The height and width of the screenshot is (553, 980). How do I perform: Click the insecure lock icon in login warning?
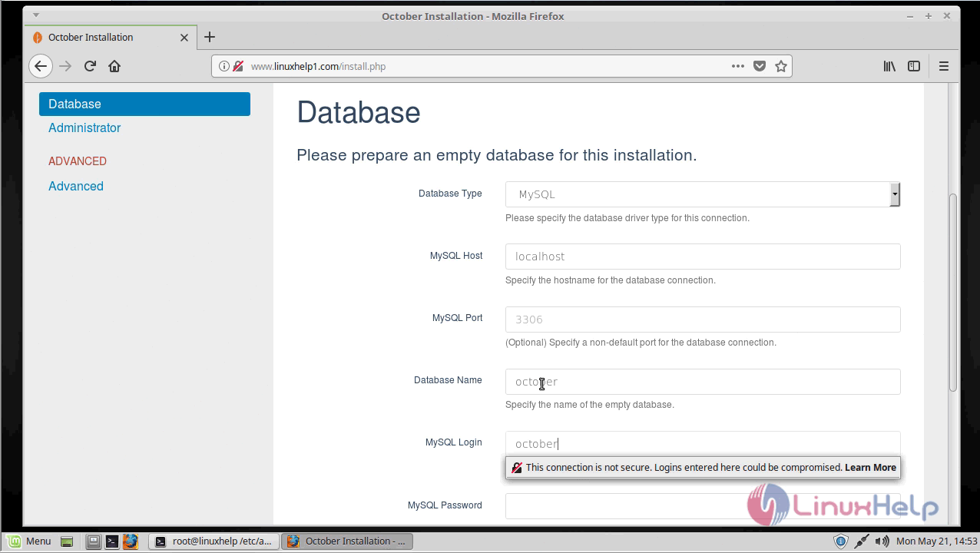pyautogui.click(x=516, y=467)
